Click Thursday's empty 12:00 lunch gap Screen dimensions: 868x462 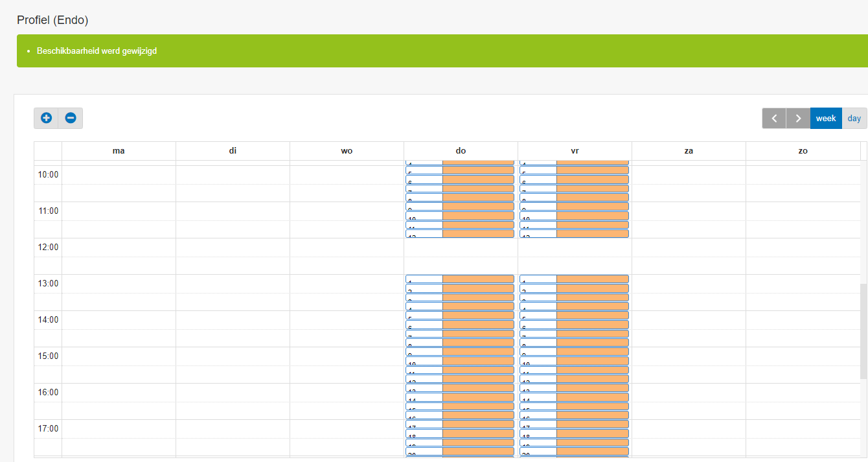tap(461, 256)
